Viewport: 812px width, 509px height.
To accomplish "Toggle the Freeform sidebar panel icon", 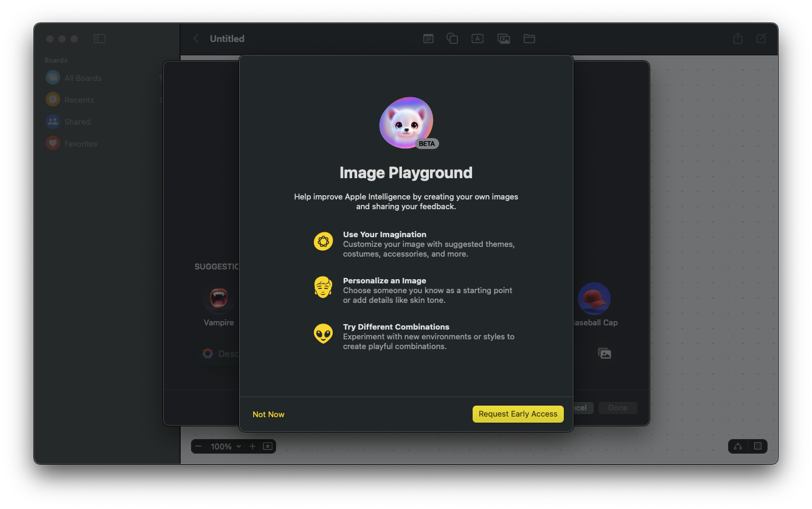I will click(100, 39).
